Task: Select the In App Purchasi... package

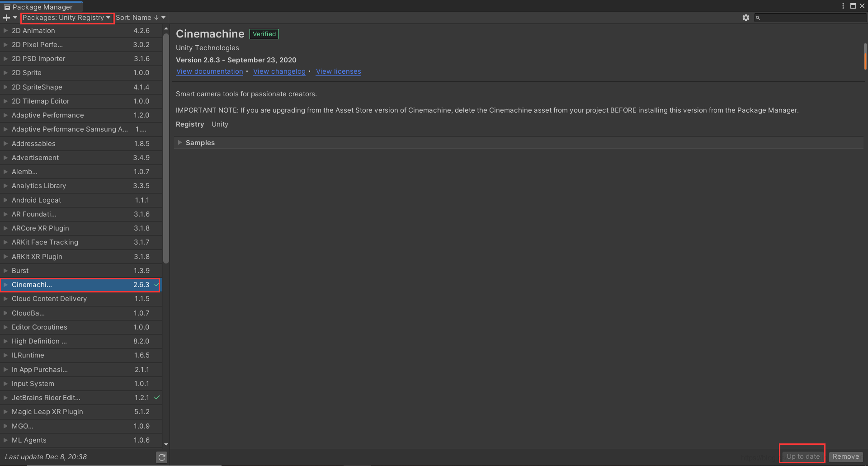Action: point(81,370)
